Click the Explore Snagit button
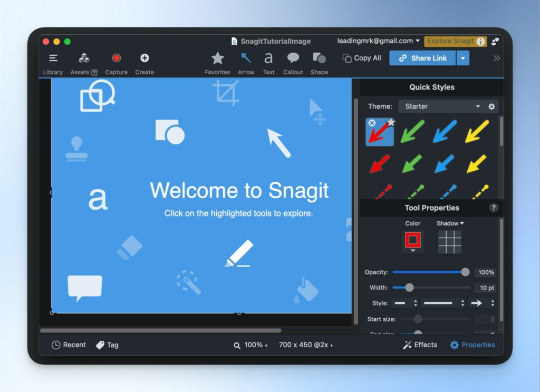Image resolution: width=540 pixels, height=392 pixels. click(x=455, y=41)
